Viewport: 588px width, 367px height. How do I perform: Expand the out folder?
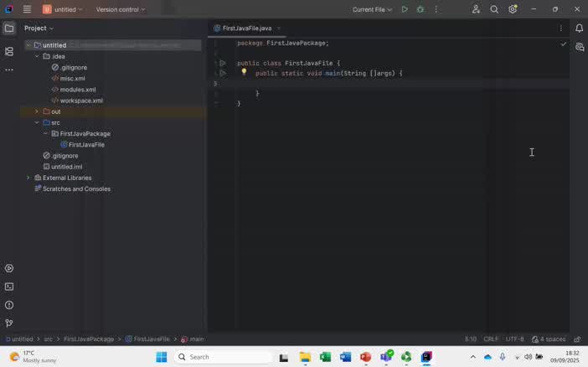(x=37, y=111)
